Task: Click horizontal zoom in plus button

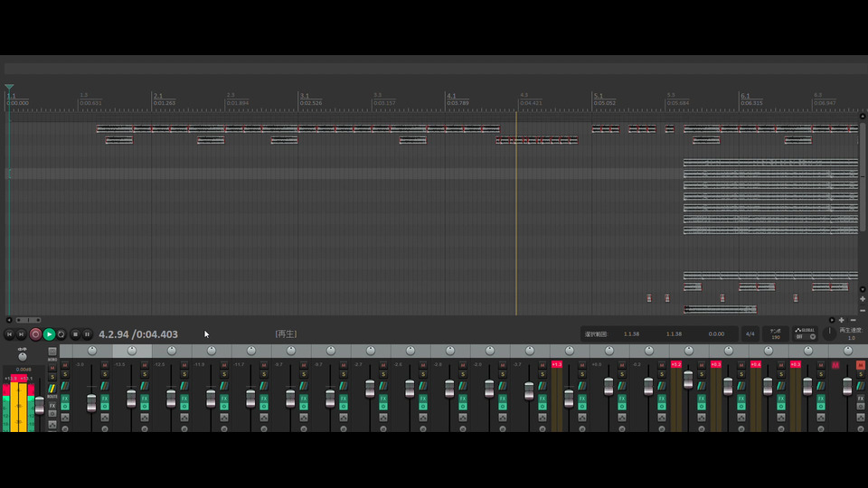Action: [x=842, y=320]
